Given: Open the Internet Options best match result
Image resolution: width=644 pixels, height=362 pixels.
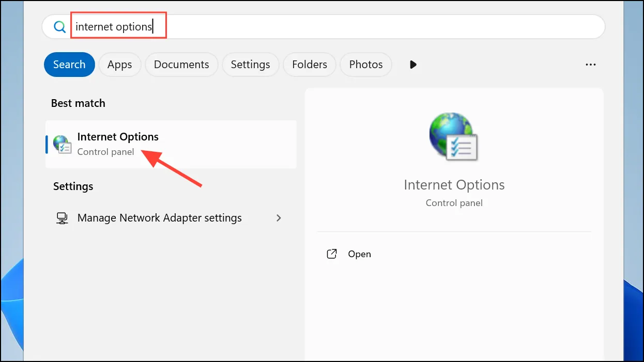Looking at the screenshot, I should pyautogui.click(x=171, y=145).
